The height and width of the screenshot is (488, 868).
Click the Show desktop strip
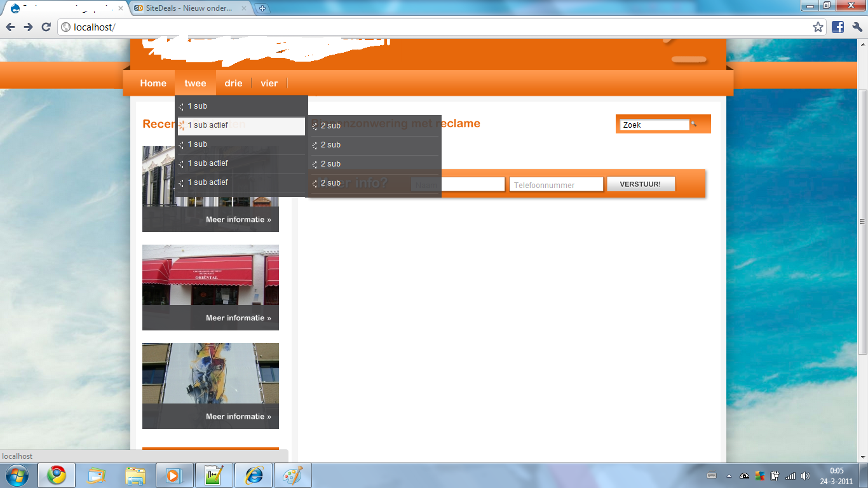pos(864,476)
